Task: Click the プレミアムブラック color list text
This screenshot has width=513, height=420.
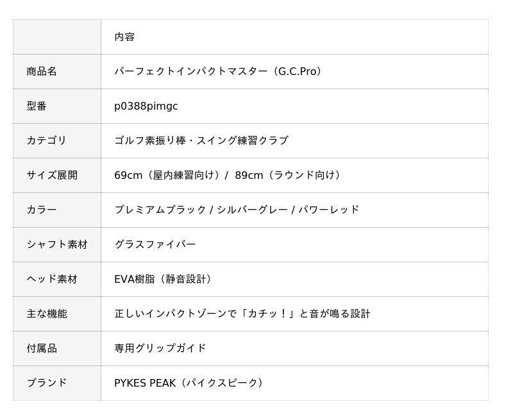Action: point(237,210)
